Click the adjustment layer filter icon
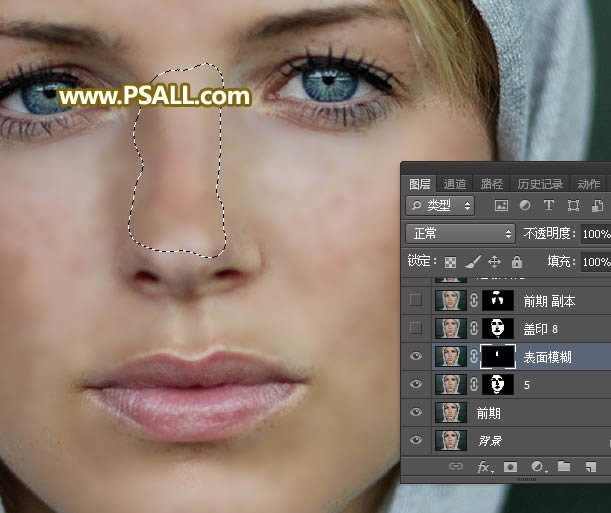 [524, 206]
